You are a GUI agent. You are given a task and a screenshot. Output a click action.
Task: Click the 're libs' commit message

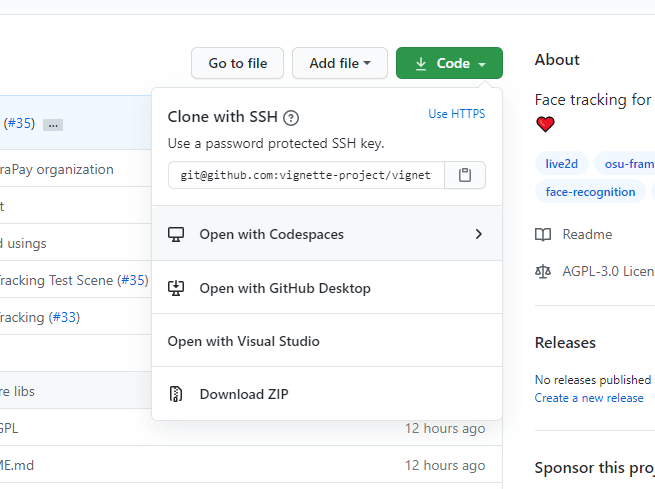tap(17, 391)
